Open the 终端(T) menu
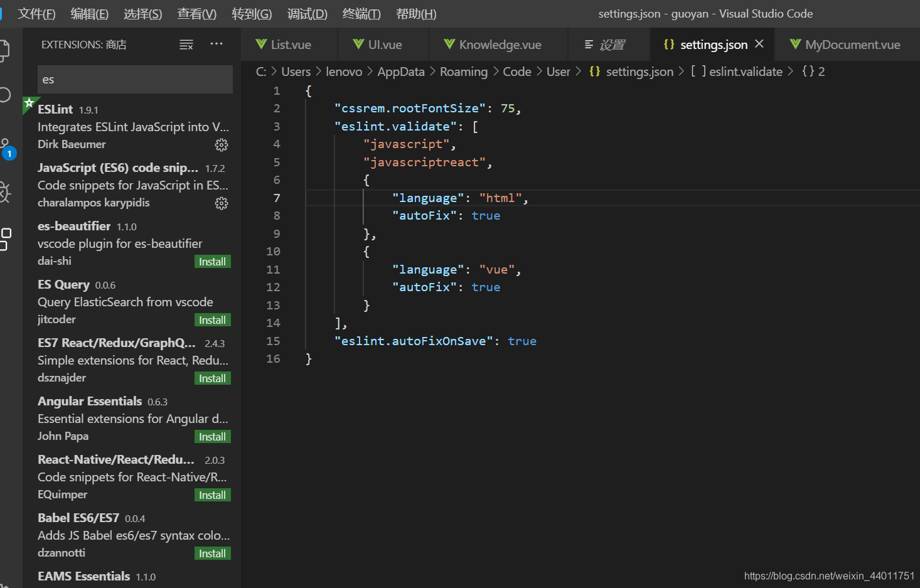920x588 pixels. point(361,14)
